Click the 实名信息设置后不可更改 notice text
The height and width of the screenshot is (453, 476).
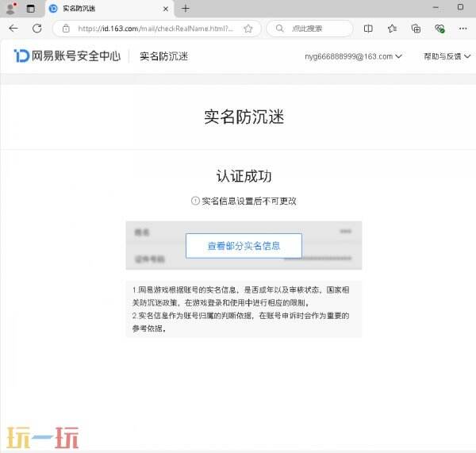(x=249, y=201)
